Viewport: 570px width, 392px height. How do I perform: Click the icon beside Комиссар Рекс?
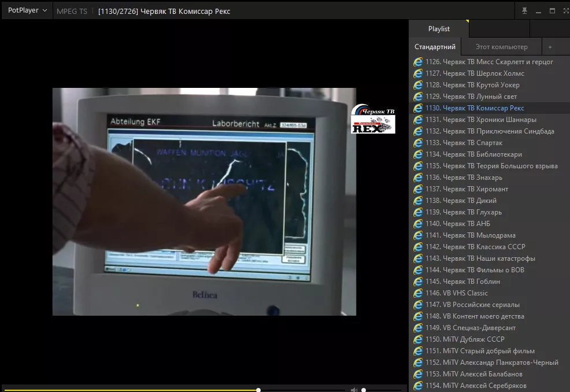pos(418,108)
